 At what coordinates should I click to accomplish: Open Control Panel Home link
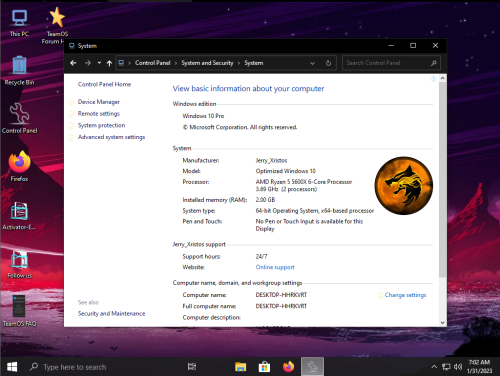pos(104,84)
